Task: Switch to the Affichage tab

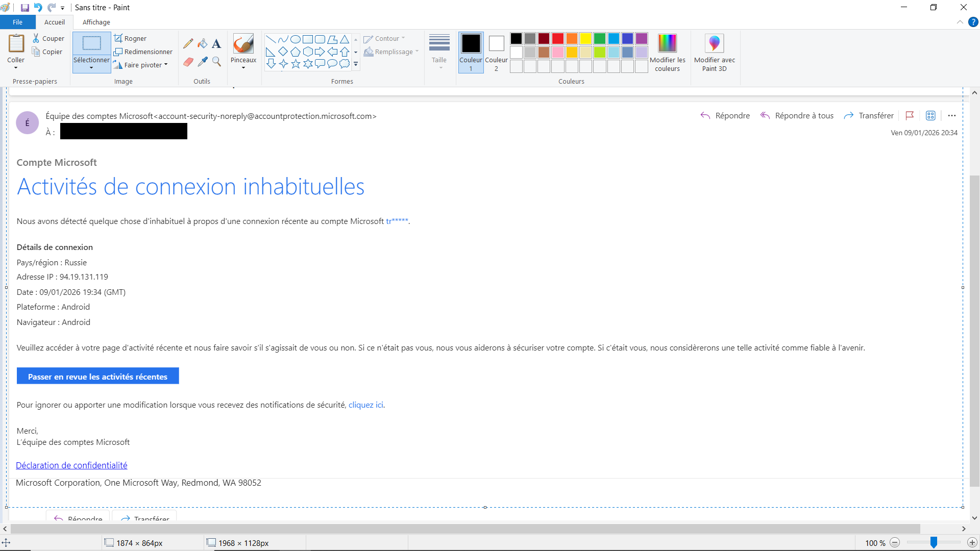Action: coord(96,22)
